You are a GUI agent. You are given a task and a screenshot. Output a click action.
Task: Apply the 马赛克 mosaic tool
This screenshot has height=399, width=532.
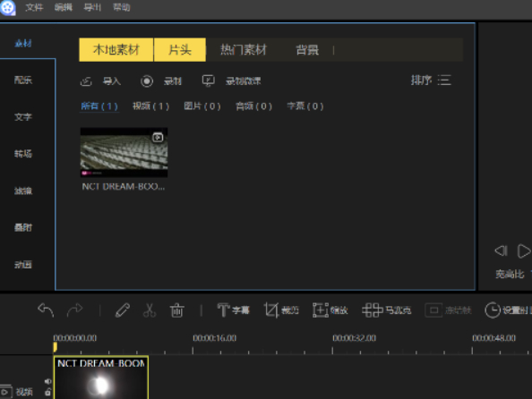pos(386,310)
